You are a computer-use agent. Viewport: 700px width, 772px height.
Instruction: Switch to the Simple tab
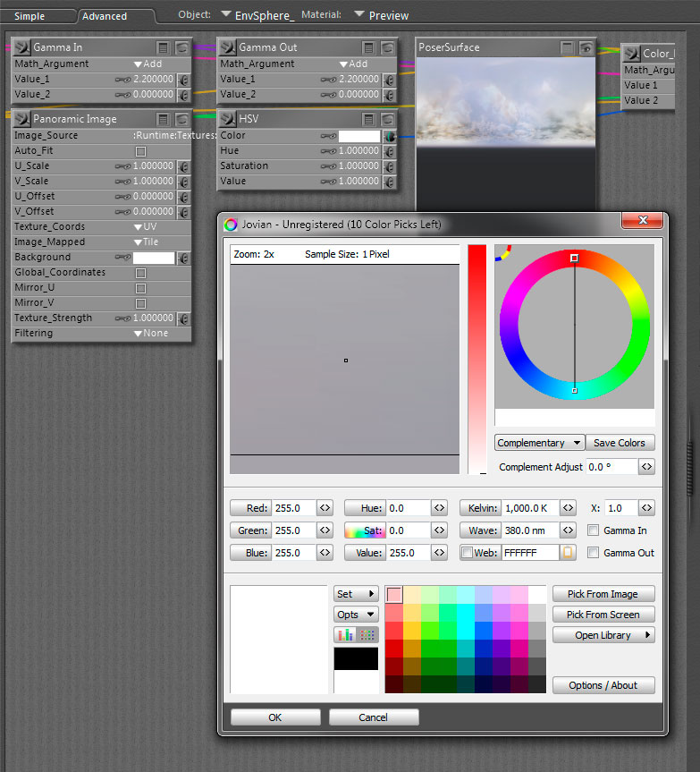30,16
